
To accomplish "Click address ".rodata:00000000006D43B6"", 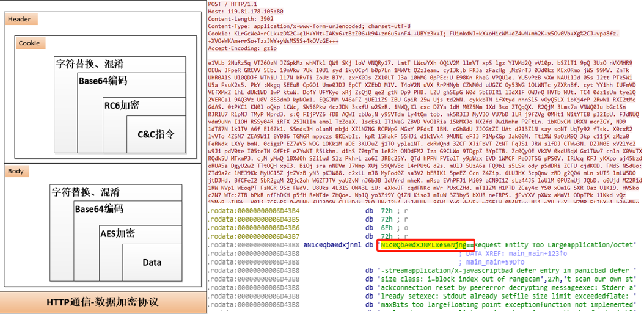I will (254, 228).
